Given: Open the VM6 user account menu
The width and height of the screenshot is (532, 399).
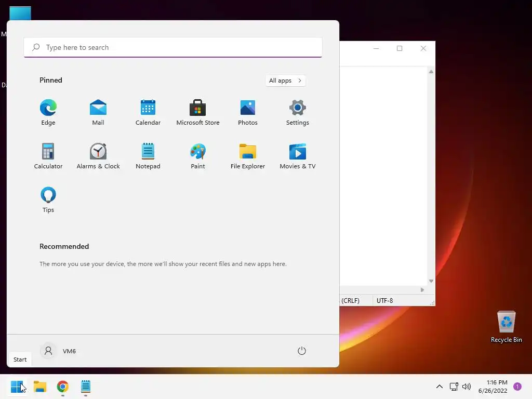Looking at the screenshot, I should tap(58, 351).
